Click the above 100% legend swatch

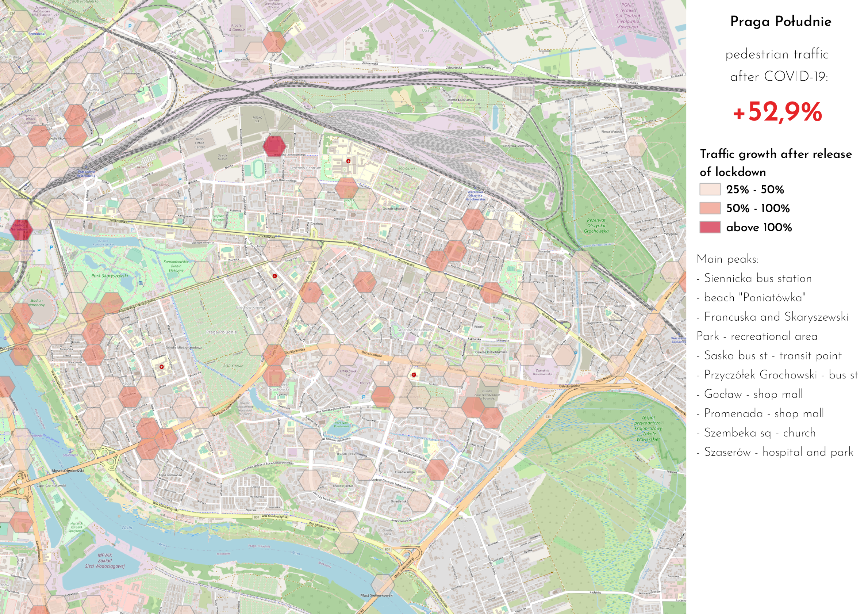pos(710,227)
